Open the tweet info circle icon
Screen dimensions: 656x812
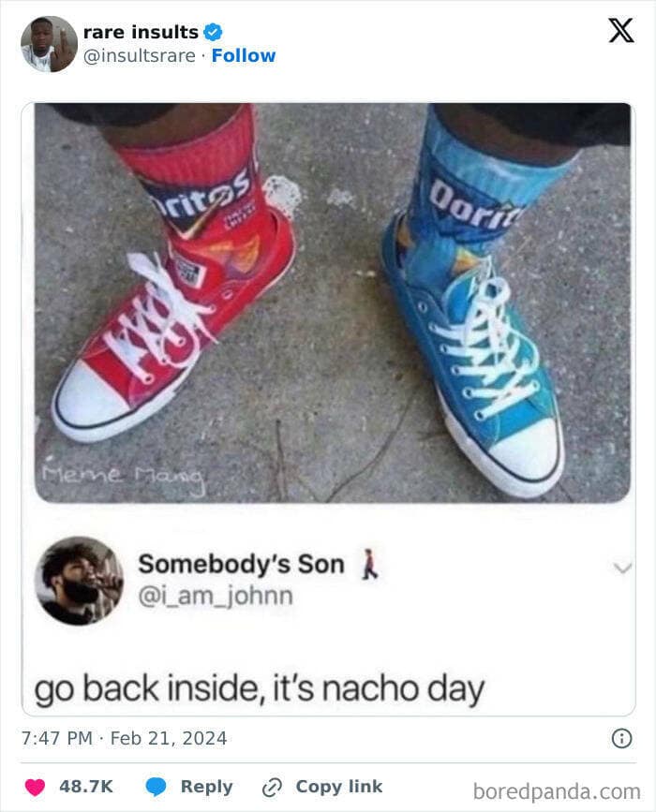point(622,738)
